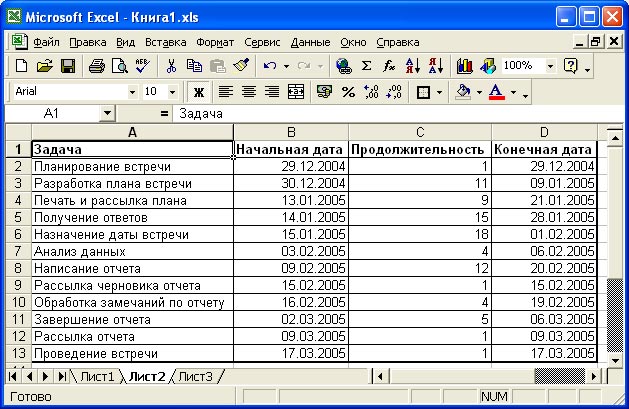Image resolution: width=629 pixels, height=409 pixels.
Task: Launch the Chart Wizard icon
Action: point(465,66)
